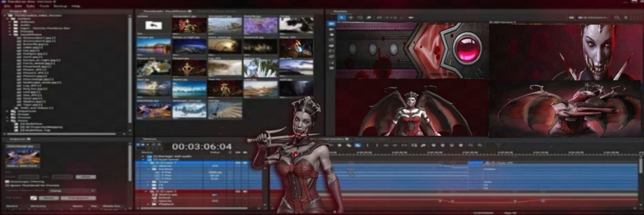Click the highlighted top icon in Preview side strip
The height and width of the screenshot is (215, 644).
pyautogui.click(x=331, y=23)
